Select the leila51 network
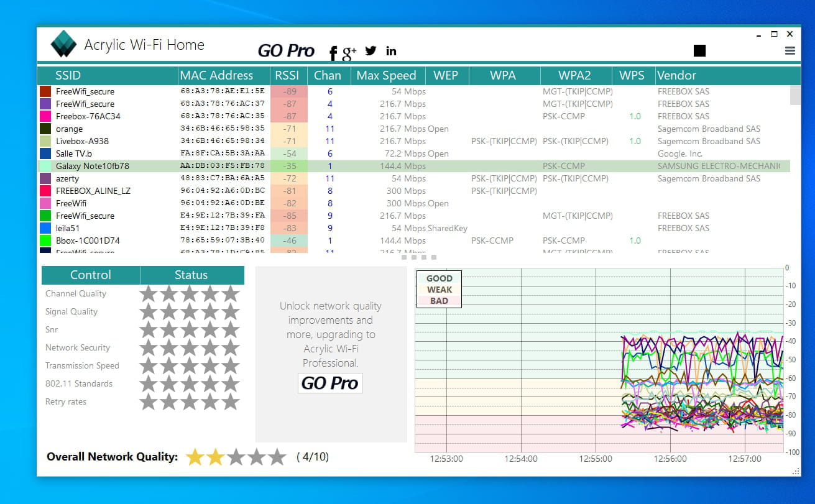 click(x=415, y=228)
